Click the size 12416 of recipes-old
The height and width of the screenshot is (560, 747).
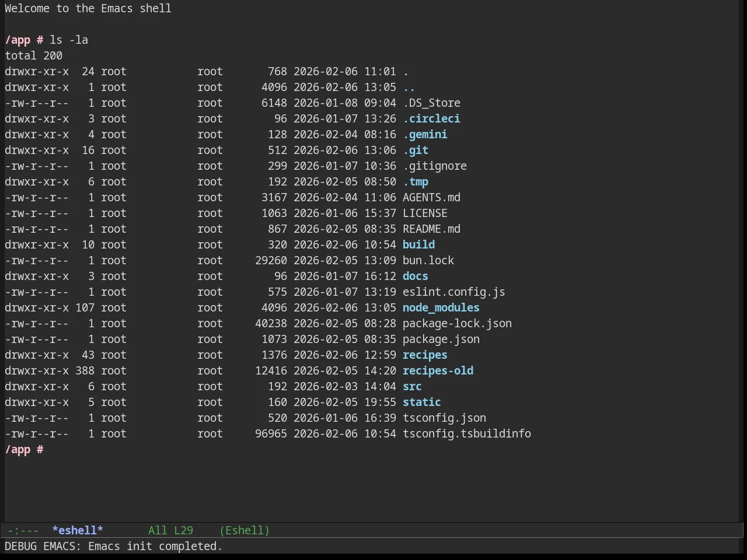pyautogui.click(x=271, y=370)
